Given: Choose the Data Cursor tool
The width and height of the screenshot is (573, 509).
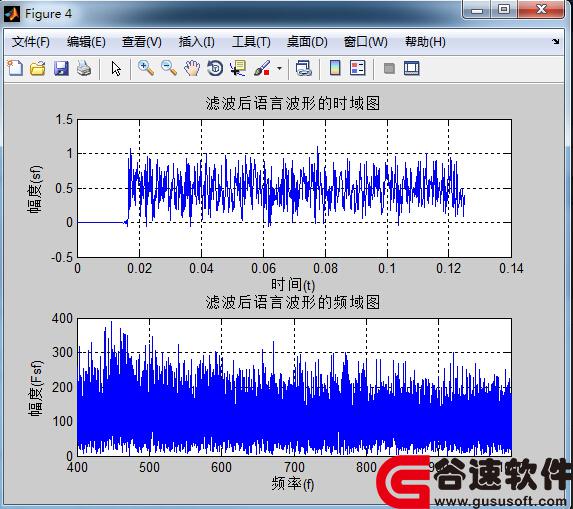Looking at the screenshot, I should click(238, 68).
